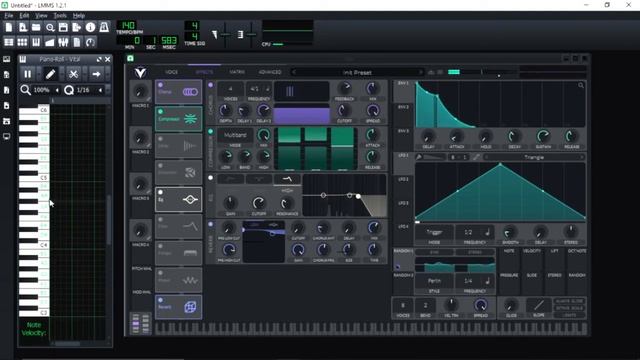Open dropdown arrow beside the scissors tool
Screen dimensions: 640x360
click(x=84, y=74)
